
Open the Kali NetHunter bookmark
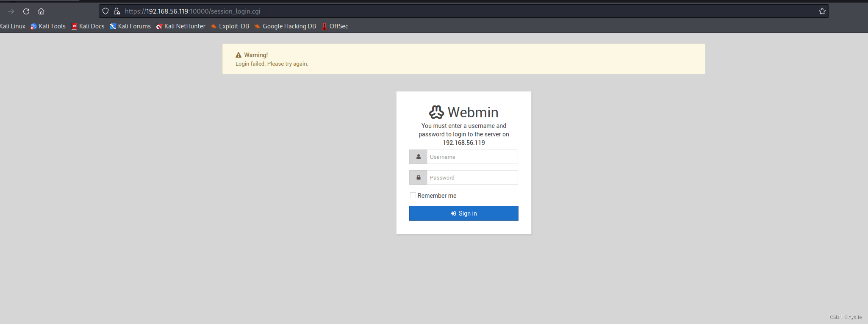coord(180,26)
